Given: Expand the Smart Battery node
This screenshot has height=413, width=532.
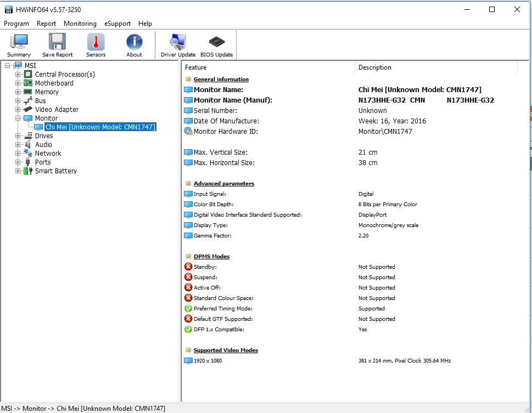Looking at the screenshot, I should coord(18,171).
